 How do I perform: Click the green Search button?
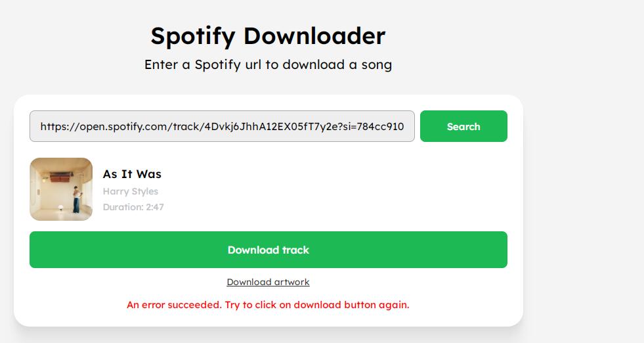(x=463, y=126)
